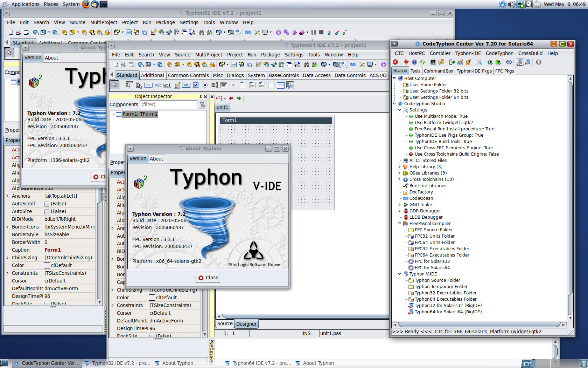Screen dimensions: 588x368
Task: Switch editor to Source view
Action: (x=225, y=324)
